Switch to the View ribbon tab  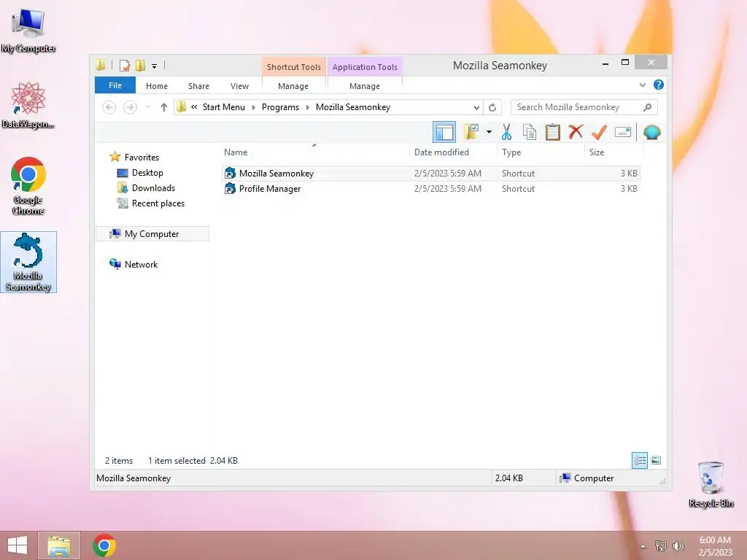[x=239, y=86]
